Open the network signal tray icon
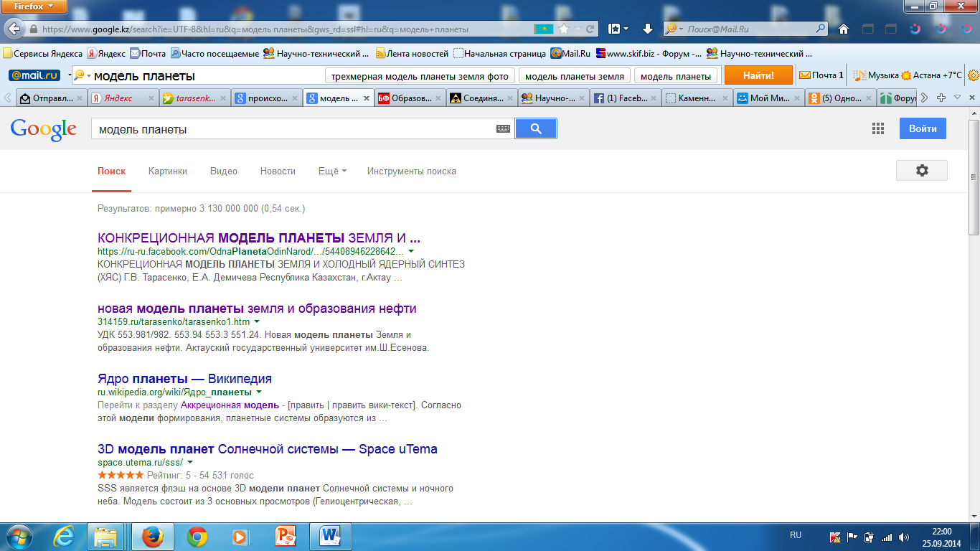This screenshot has width=980, height=551. click(887, 537)
